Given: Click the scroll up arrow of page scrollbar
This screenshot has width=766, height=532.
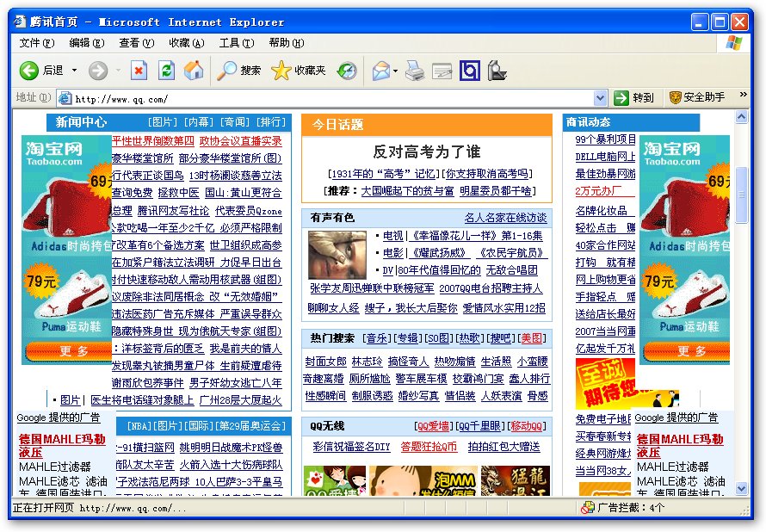Looking at the screenshot, I should (x=742, y=117).
